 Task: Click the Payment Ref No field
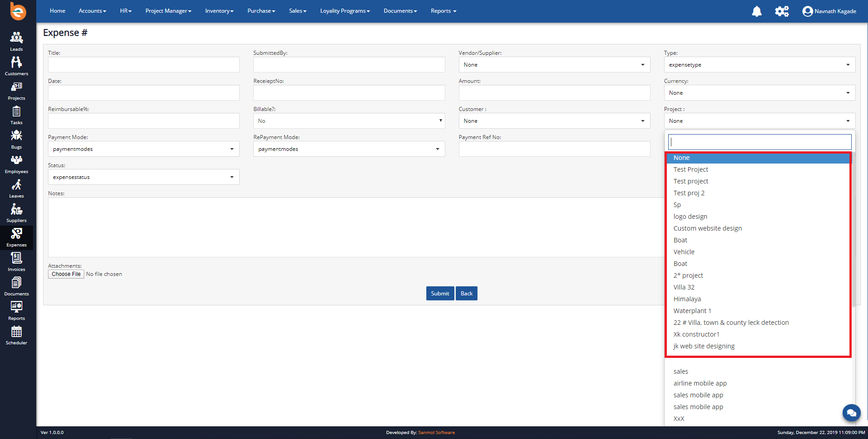tap(555, 149)
